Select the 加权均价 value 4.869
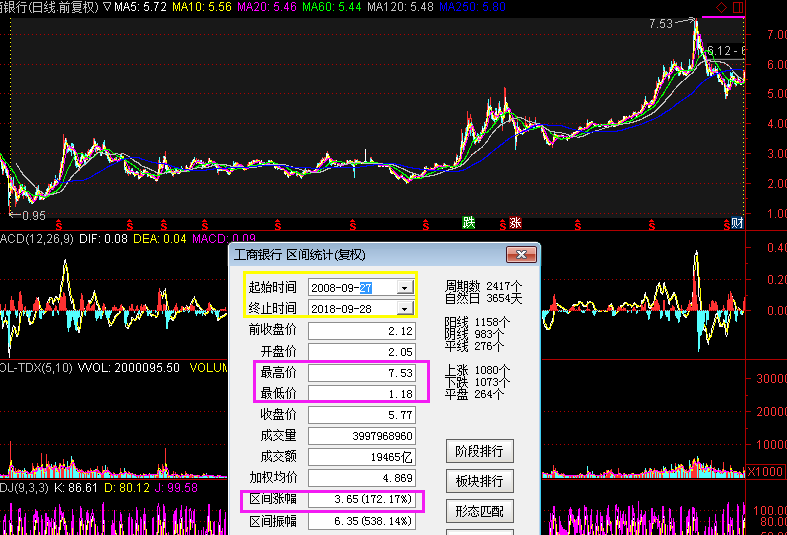The width and height of the screenshot is (787, 535). [x=361, y=478]
